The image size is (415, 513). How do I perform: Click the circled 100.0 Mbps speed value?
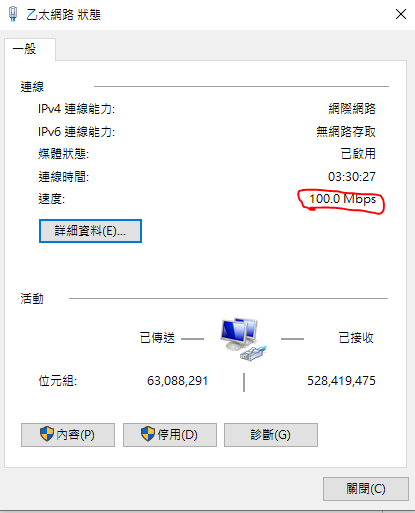click(342, 199)
